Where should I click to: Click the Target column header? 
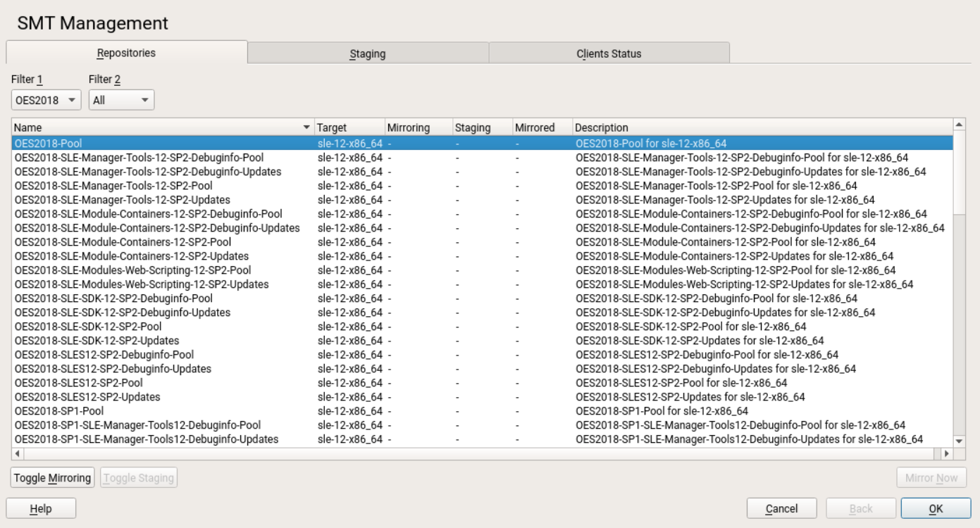coord(348,127)
